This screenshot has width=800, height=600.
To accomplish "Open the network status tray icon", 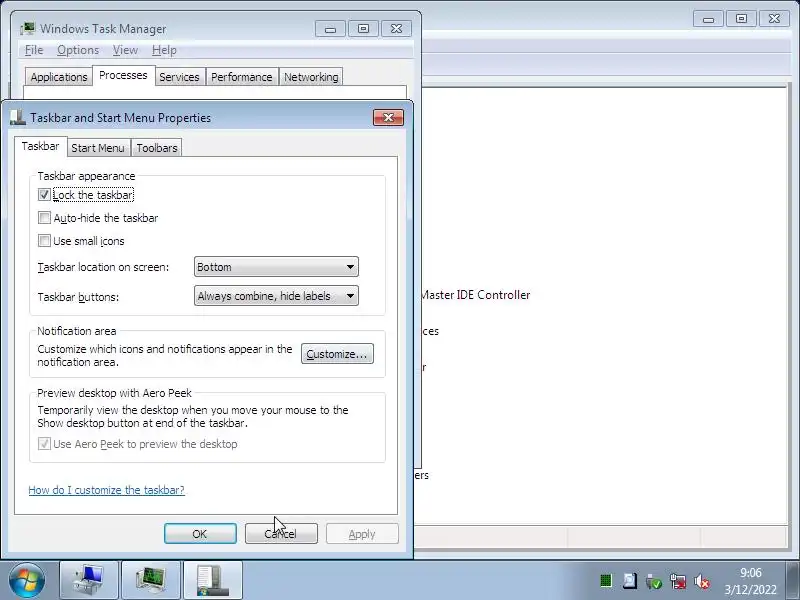I will point(678,581).
